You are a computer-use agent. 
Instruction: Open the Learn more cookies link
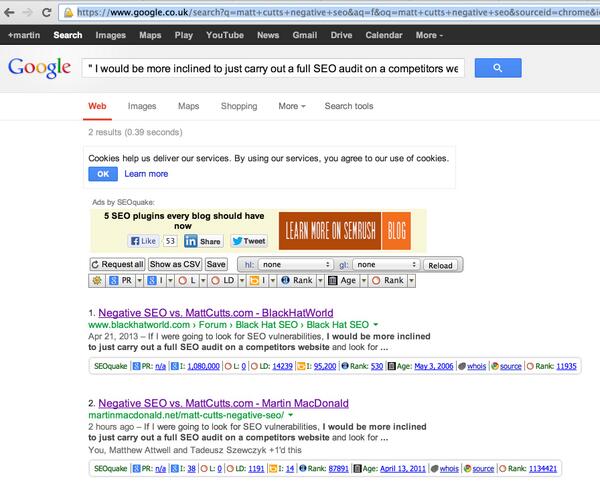click(x=146, y=174)
